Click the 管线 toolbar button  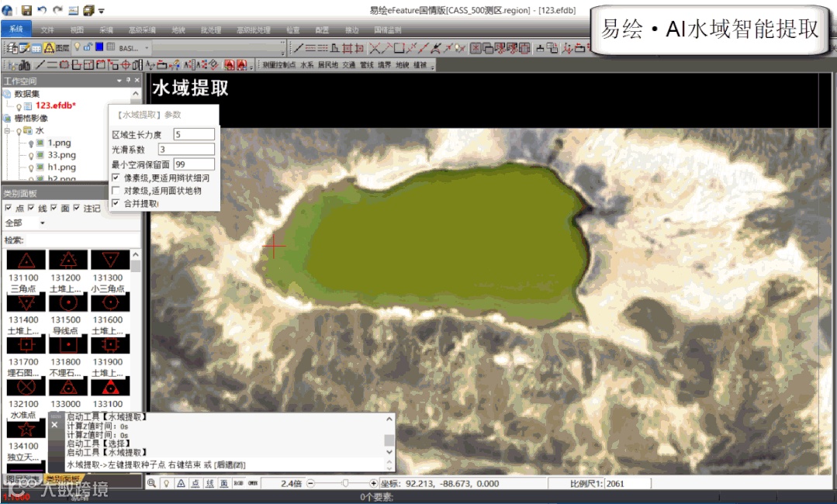click(x=367, y=65)
